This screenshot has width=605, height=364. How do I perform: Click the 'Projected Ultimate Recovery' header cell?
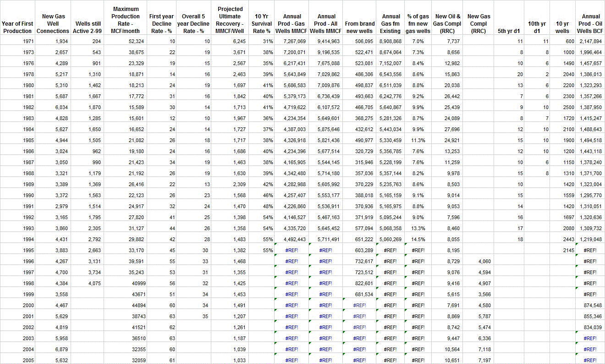tap(230, 20)
